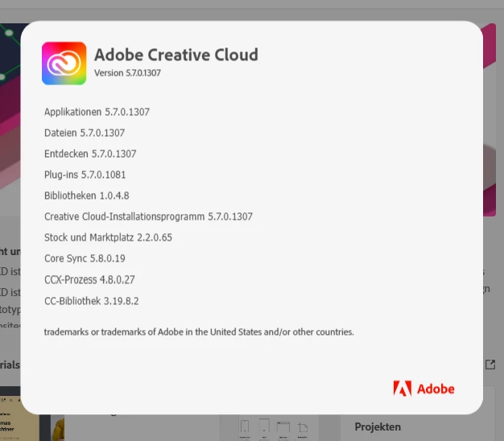504x441 pixels.
Task: Select the 'Dateien 5.7.0.1307' line
Action: (85, 133)
